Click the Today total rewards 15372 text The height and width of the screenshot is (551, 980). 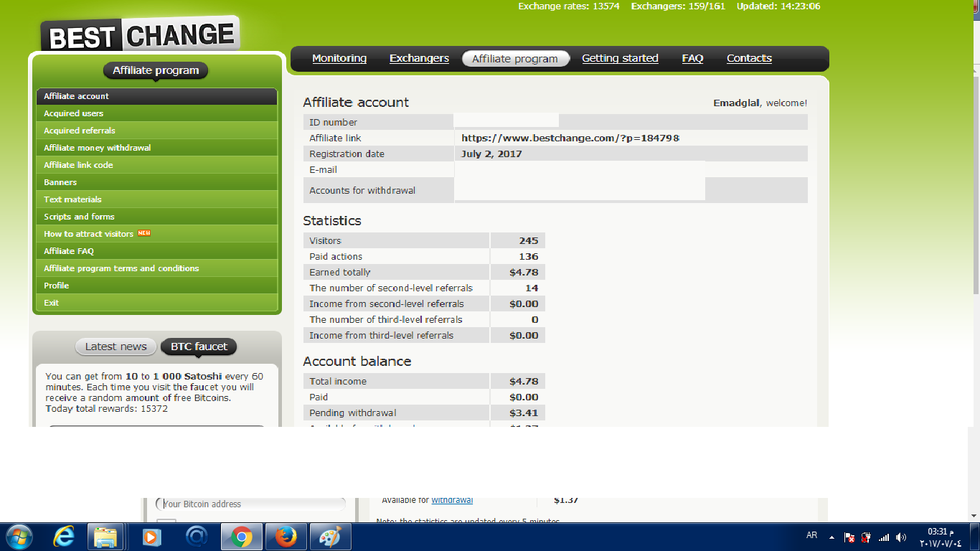click(x=106, y=408)
